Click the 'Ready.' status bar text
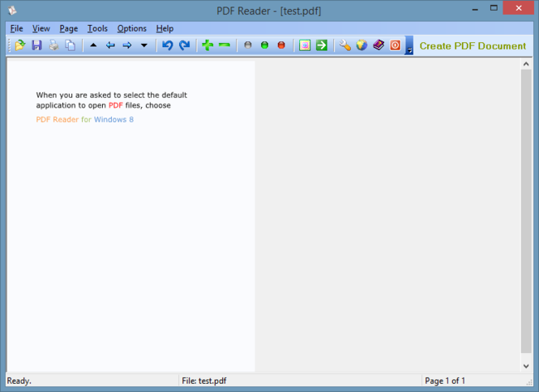This screenshot has height=392, width=539. click(19, 381)
